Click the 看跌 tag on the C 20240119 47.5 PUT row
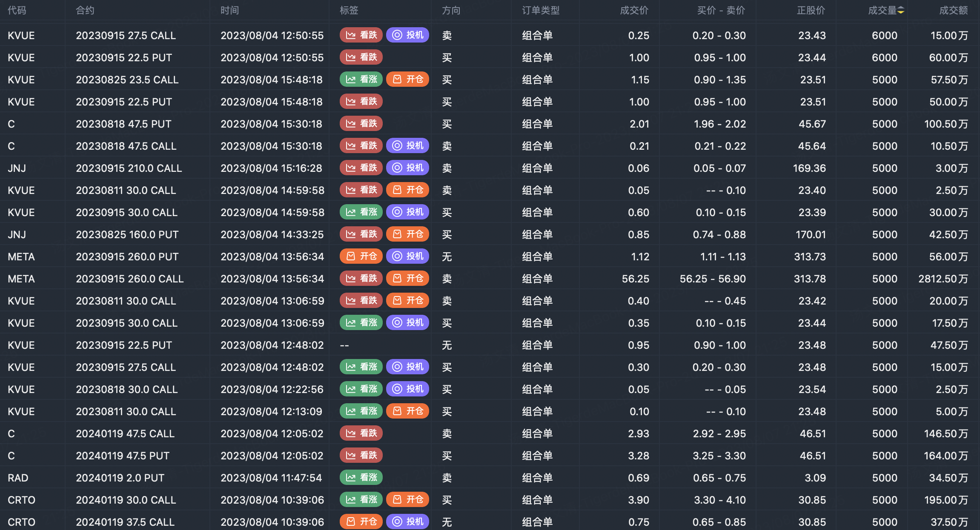Image resolution: width=980 pixels, height=530 pixels. coord(361,456)
